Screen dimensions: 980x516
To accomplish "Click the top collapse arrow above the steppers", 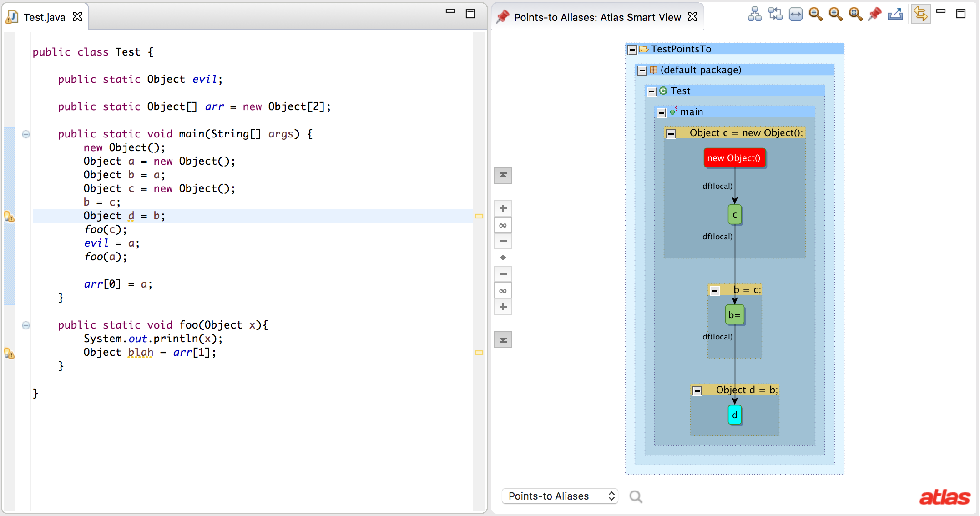I will [503, 175].
